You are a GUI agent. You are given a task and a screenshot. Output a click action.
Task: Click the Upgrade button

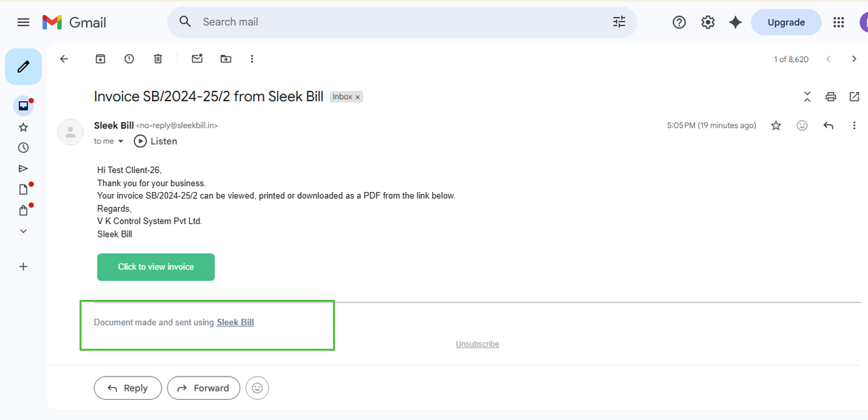[x=786, y=22]
